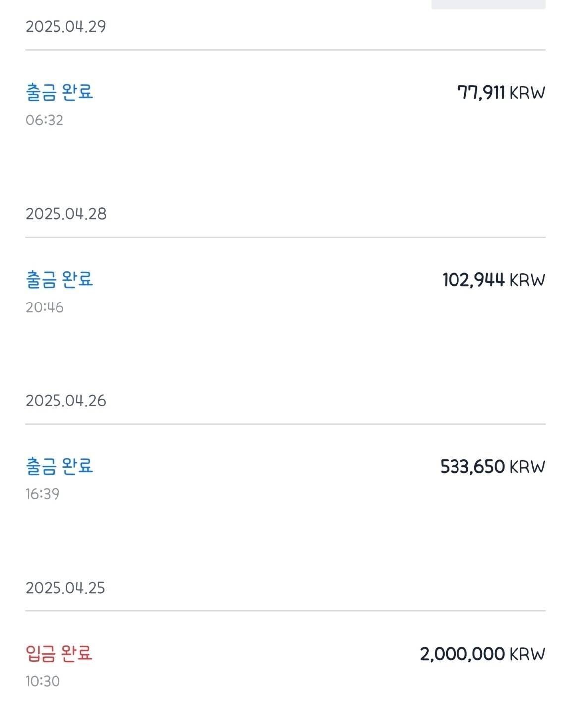Click the divider line under 2025.04.29
The image size is (571, 728).
click(285, 50)
